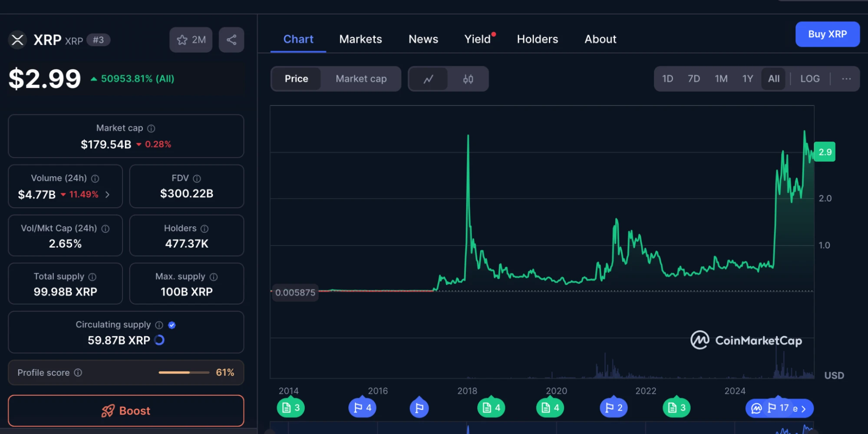Expand the Volume (24h) chevron arrow
Viewport: 868px width, 434px height.
point(108,195)
